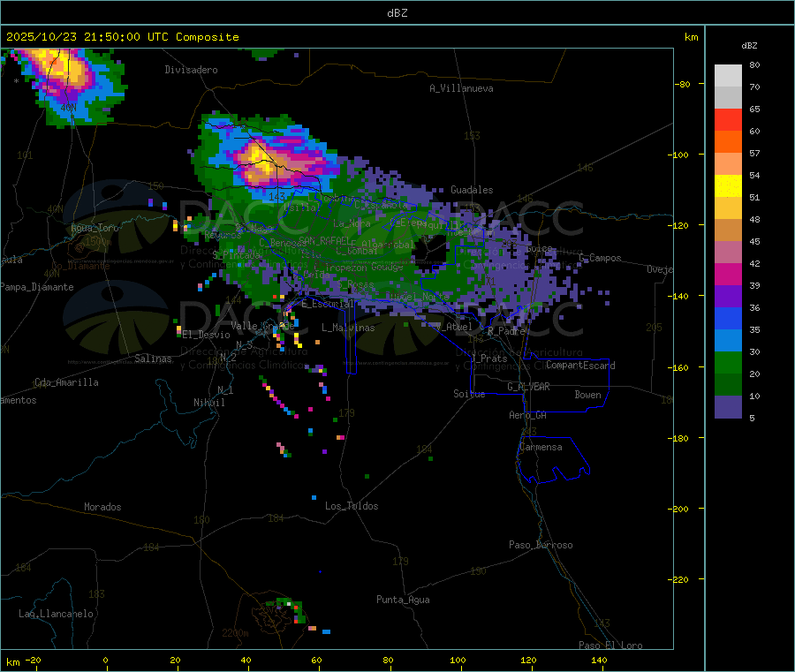Screen dimensions: 795x672
Task: Click the 'Bowen' location label
Action: [587, 395]
